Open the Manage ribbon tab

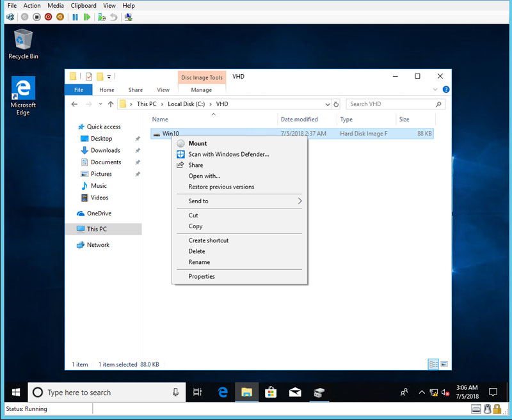coord(201,90)
